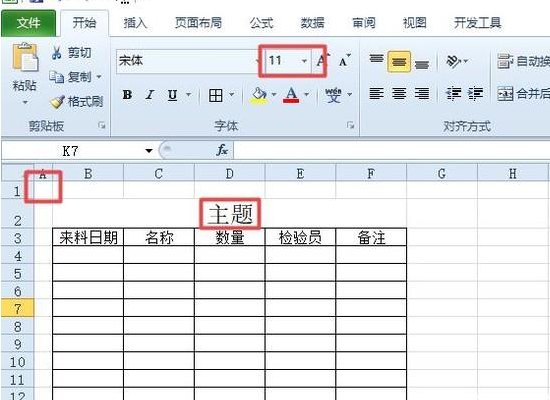This screenshot has width=550, height=400.
Task: Click the Insert Function fx icon
Action: point(222,151)
